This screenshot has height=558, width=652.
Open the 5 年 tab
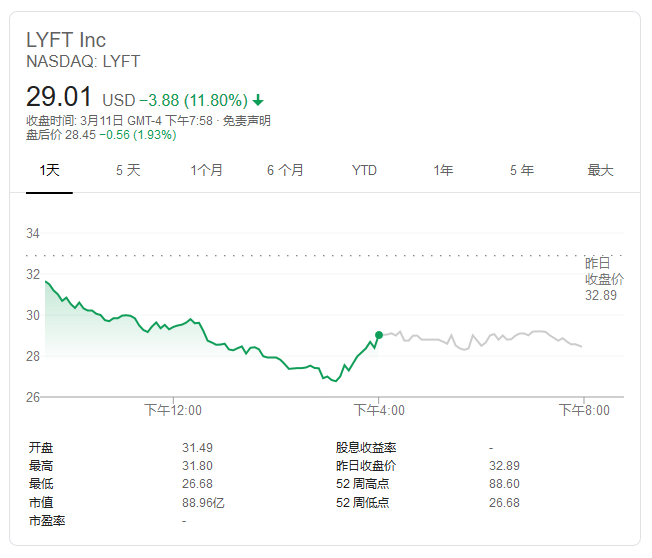(x=521, y=170)
